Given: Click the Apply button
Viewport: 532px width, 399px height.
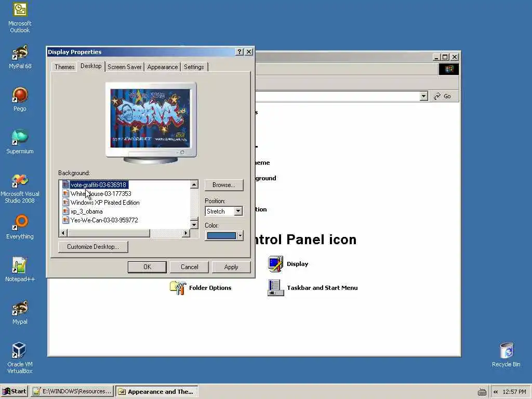Looking at the screenshot, I should pos(231,267).
